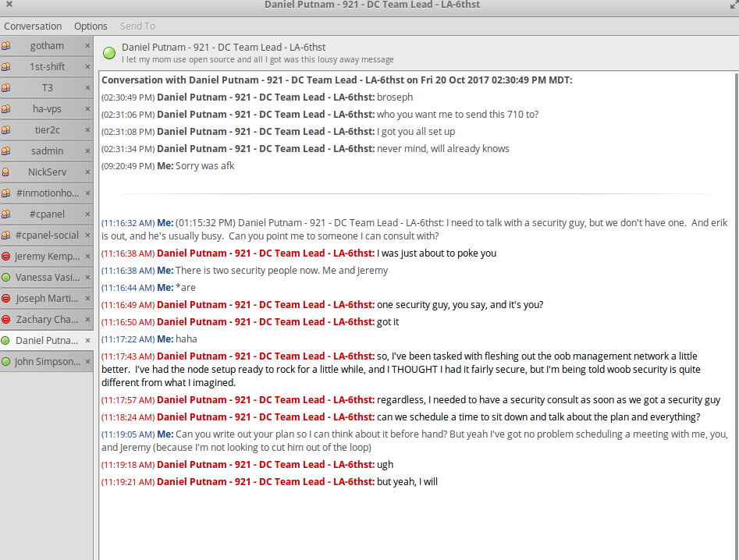Switch to the ha-vps tab
Image resolution: width=739 pixels, height=560 pixels.
tap(47, 109)
